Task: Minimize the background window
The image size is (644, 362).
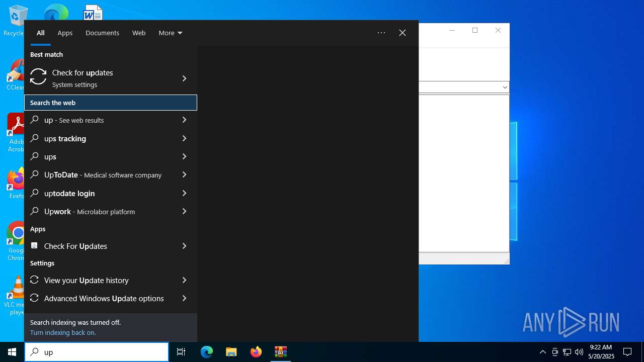Action: coord(452,30)
